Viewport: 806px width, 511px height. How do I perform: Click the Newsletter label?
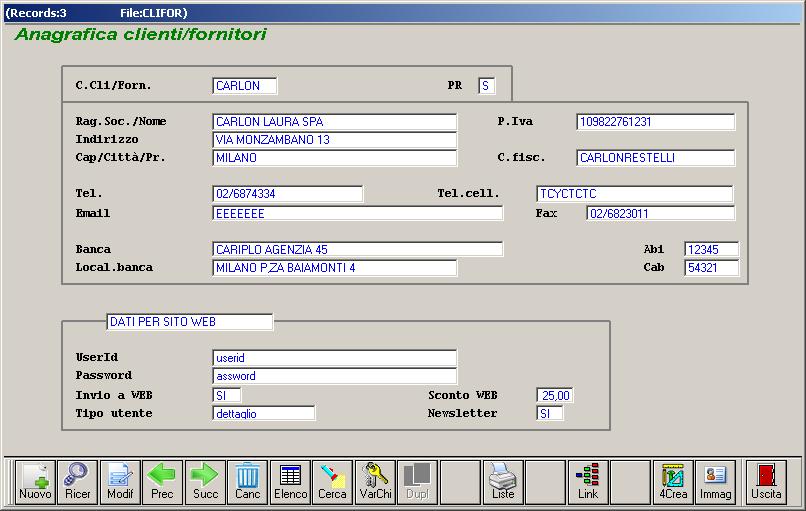(462, 413)
